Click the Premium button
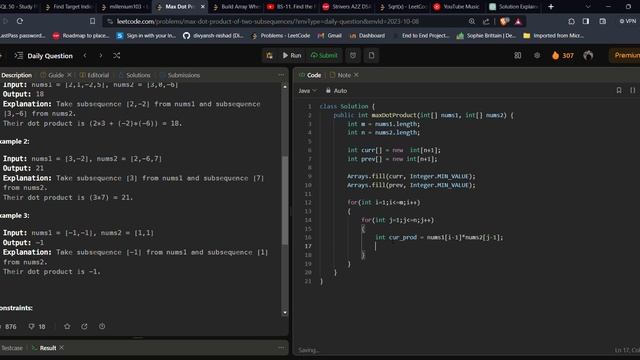Viewport: 640px width, 360px height. pyautogui.click(x=625, y=56)
